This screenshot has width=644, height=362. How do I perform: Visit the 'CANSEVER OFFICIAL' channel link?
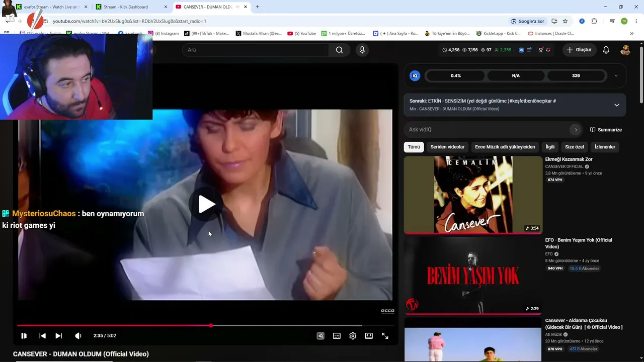564,166
